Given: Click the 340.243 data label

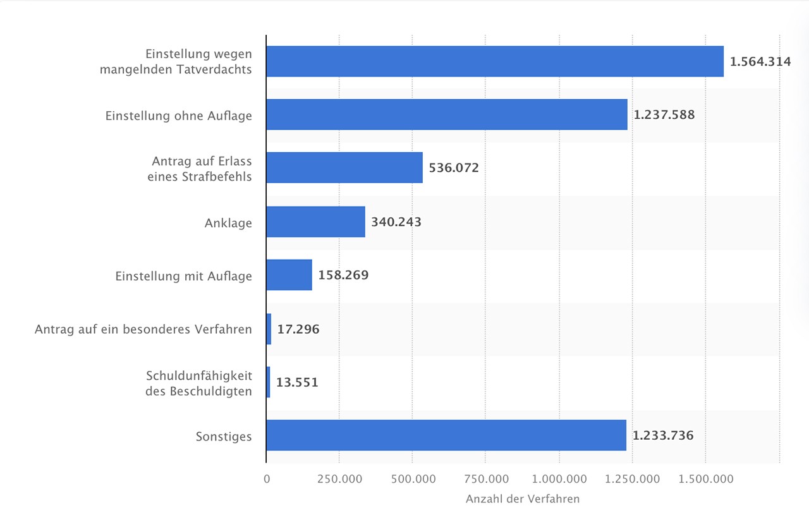Looking at the screenshot, I should pos(396,222).
